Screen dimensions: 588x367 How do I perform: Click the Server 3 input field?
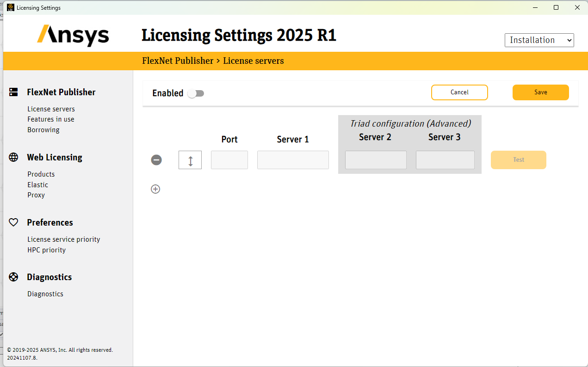[445, 160]
